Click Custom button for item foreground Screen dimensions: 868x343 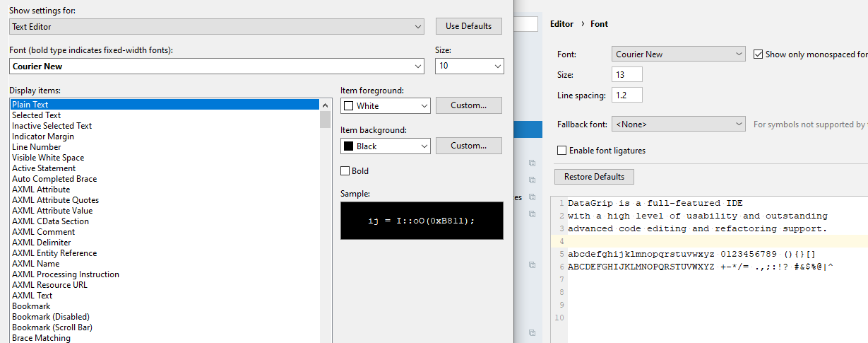click(468, 105)
